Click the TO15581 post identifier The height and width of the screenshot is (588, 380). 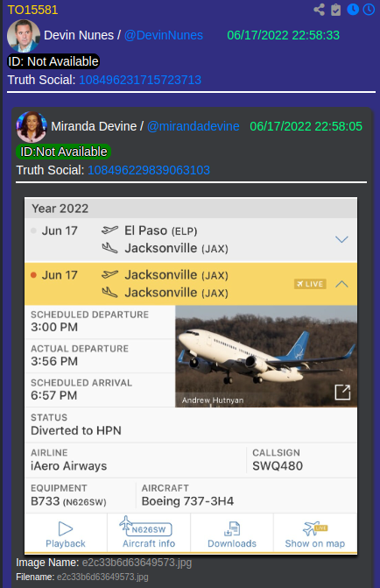(32, 10)
